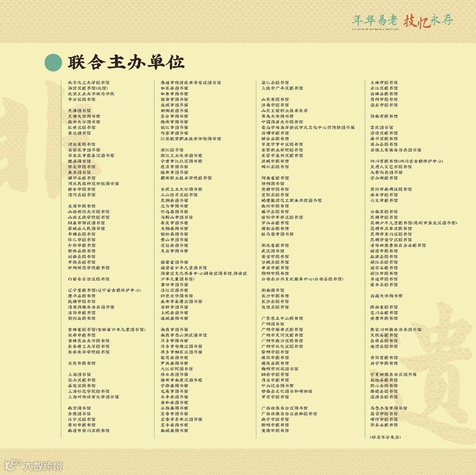Image resolution: width=476 pixels, height=475 pixels.
Task: Click the entry 南京图书馆
Action: click(x=79, y=408)
